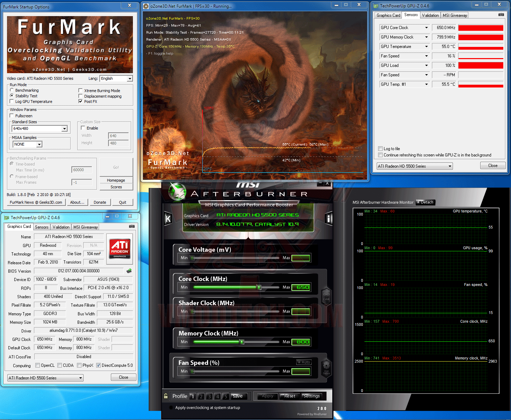The image size is (511, 420).
Task: Select Afterburner profile slot 1
Action: [192, 396]
